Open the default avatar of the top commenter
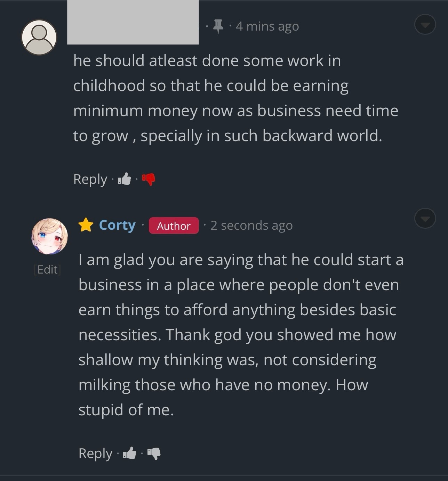Screen dimensions: 448x481 39,37
